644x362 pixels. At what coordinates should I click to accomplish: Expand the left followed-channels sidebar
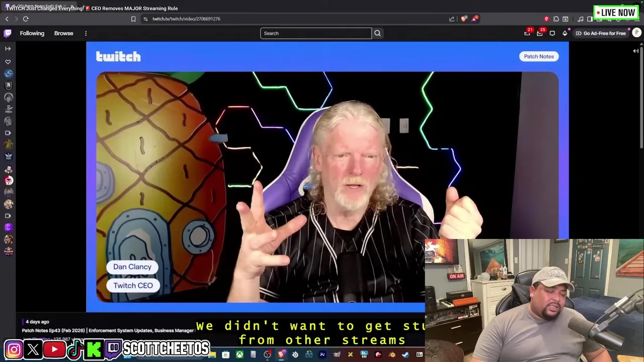(x=8, y=49)
